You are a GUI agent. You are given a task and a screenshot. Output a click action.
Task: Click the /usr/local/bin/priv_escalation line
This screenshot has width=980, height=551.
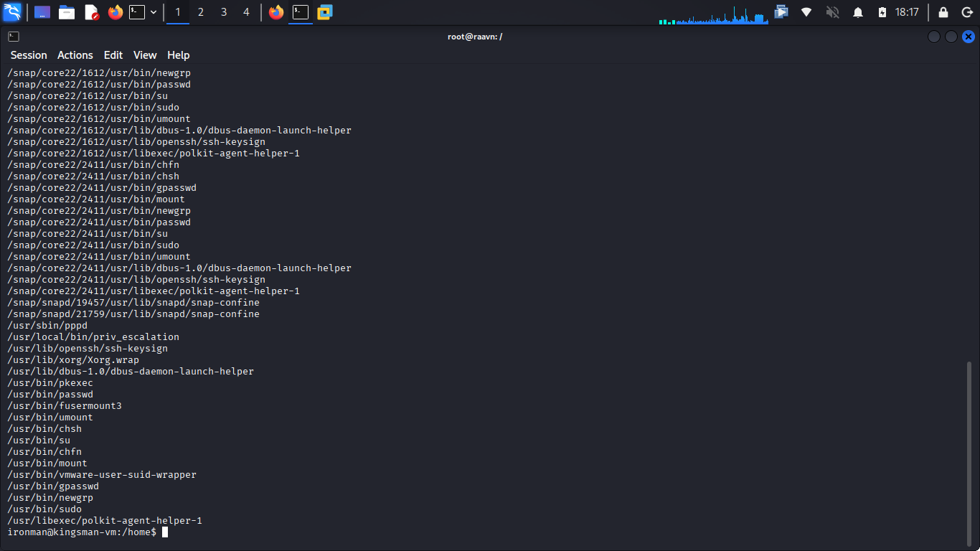click(x=93, y=336)
